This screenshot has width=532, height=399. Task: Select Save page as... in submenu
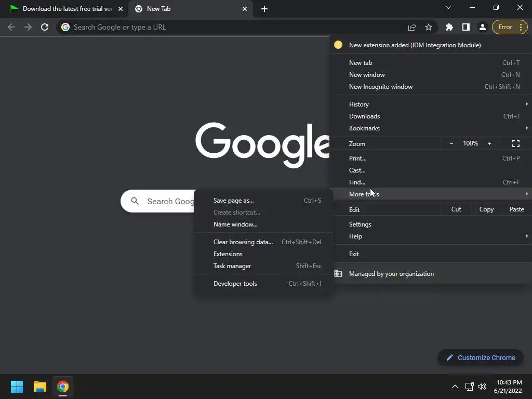263,201
